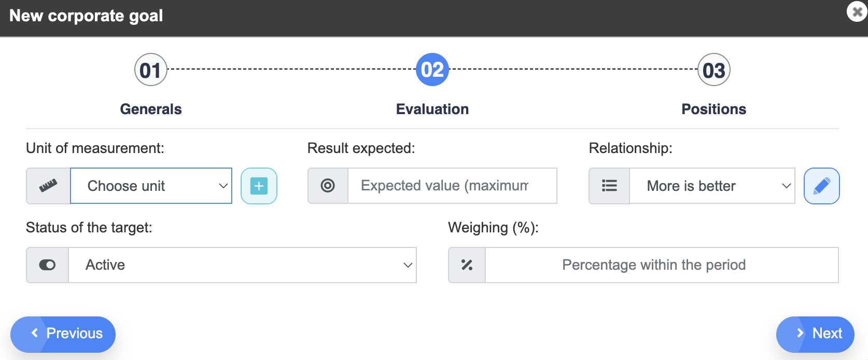Image resolution: width=868 pixels, height=360 pixels.
Task: Select step 02 Evaluation circle
Action: 432,70
